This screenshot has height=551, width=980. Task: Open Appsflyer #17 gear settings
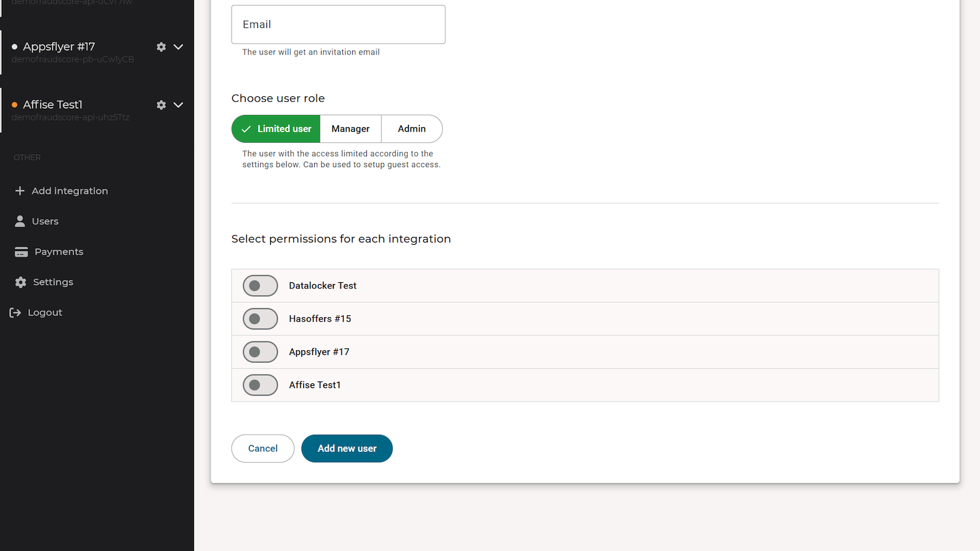pyautogui.click(x=161, y=47)
